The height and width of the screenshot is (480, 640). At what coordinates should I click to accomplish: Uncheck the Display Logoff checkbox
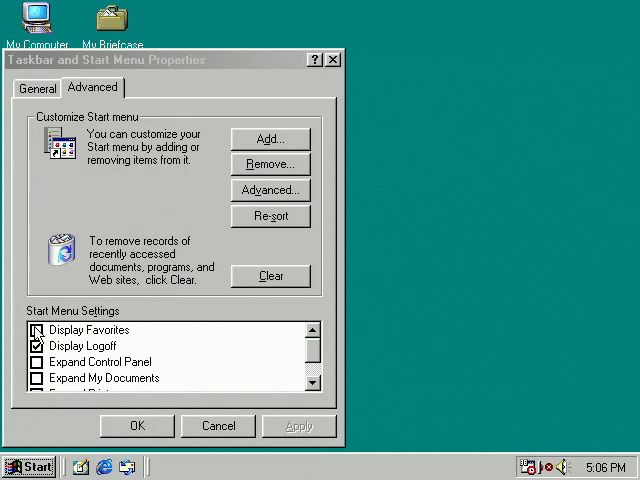(x=37, y=346)
